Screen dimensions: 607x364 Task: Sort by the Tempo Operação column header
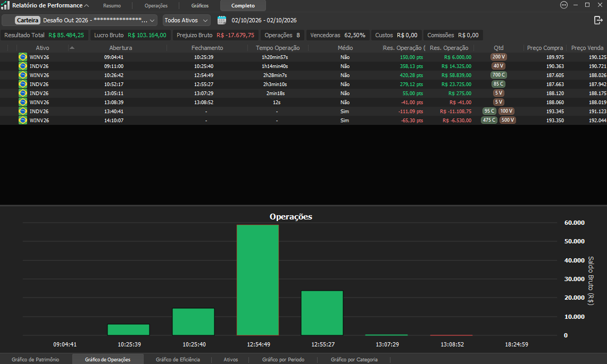point(278,48)
